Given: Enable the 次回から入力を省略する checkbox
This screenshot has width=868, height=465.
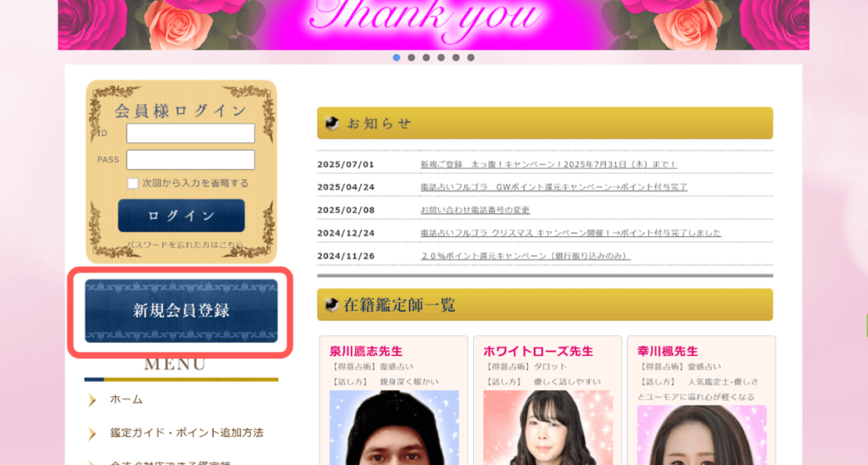Looking at the screenshot, I should coord(132,183).
